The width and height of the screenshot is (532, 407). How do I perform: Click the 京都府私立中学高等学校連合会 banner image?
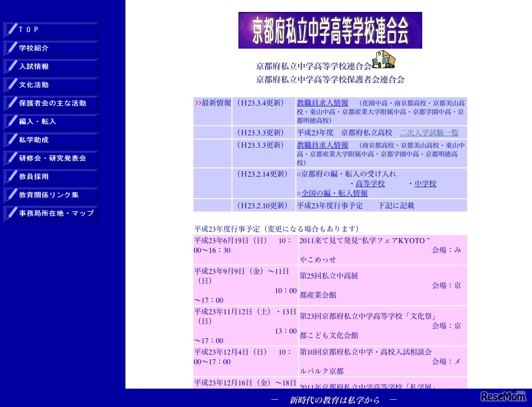pyautogui.click(x=329, y=29)
